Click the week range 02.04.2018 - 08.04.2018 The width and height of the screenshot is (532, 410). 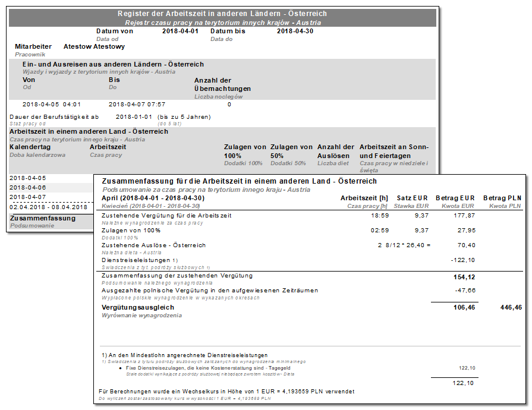48,207
